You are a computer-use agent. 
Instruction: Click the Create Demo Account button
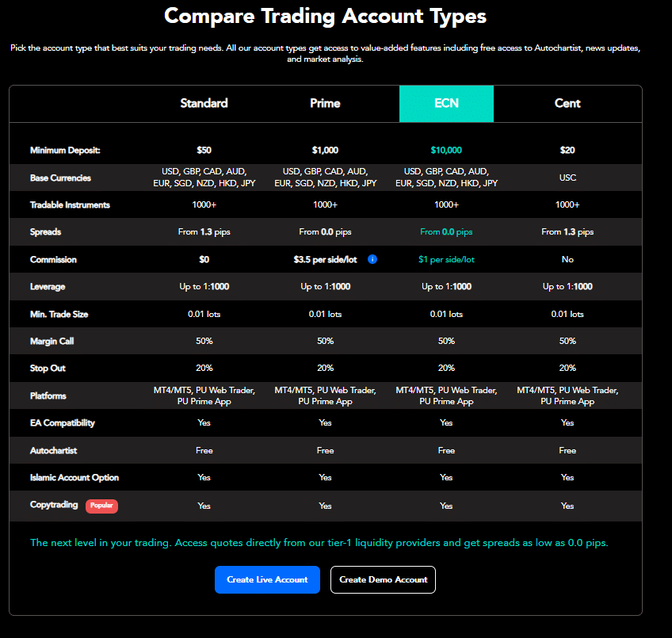pos(383,579)
